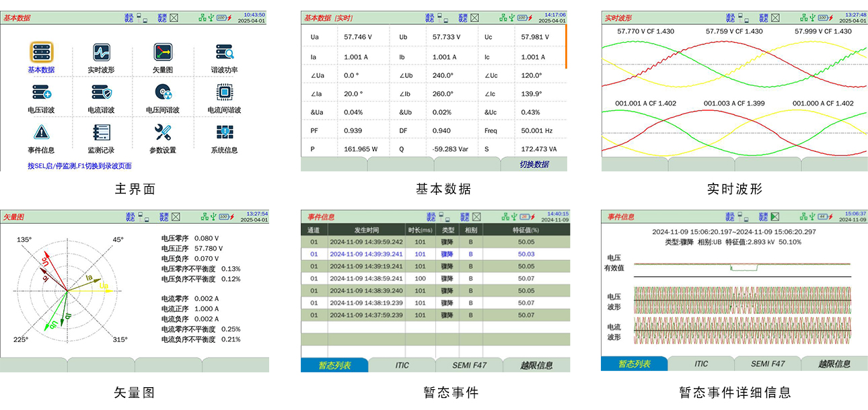Click the Q value -59.283 Var
The width and height of the screenshot is (868, 410).
pos(450,149)
